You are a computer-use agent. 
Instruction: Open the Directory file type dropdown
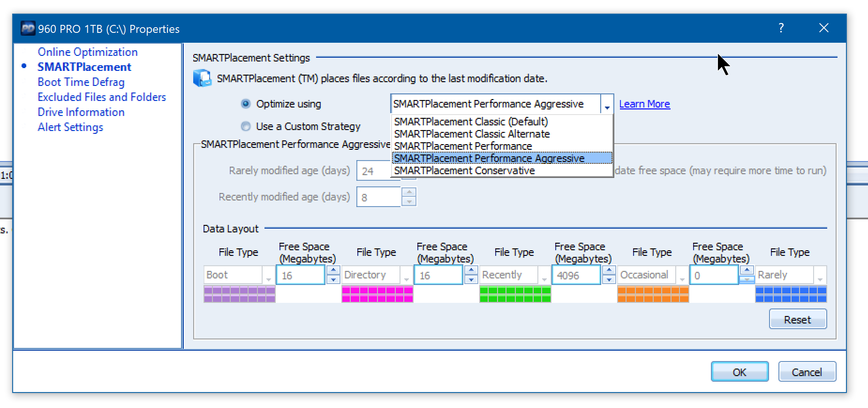click(x=406, y=275)
